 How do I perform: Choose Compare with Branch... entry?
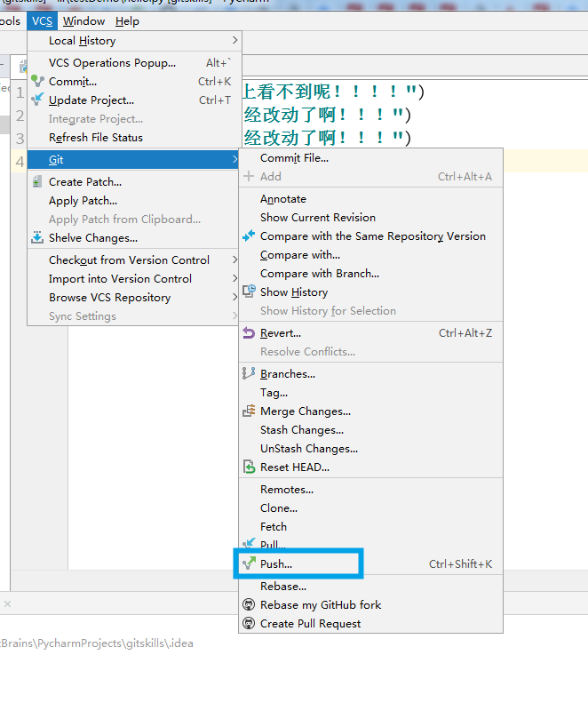(370, 273)
